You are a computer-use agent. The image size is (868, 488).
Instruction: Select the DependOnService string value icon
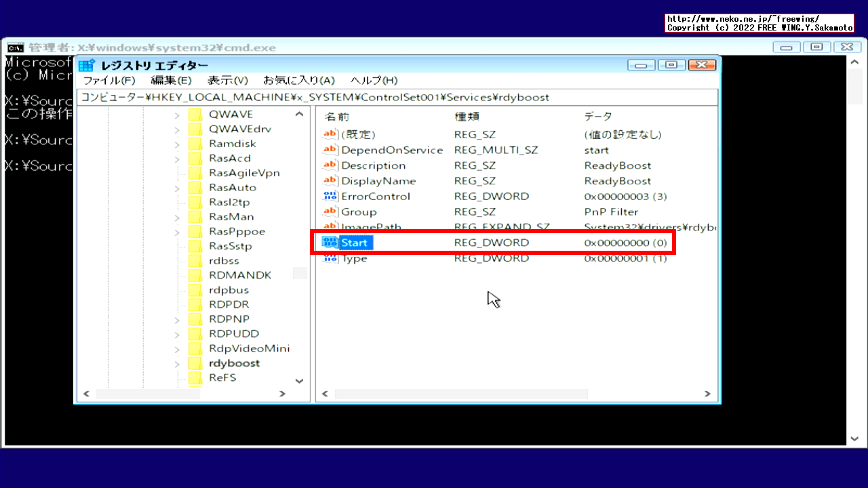(330, 150)
